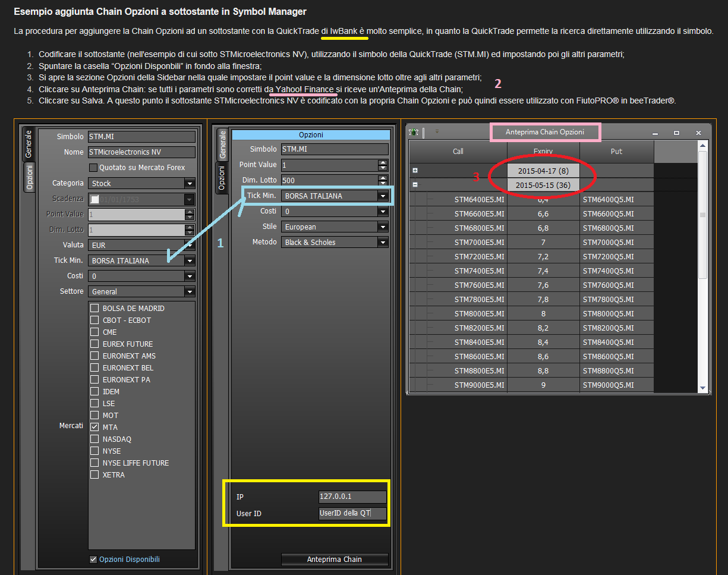Collapse the 2015-05-15 expiry group

click(x=415, y=185)
